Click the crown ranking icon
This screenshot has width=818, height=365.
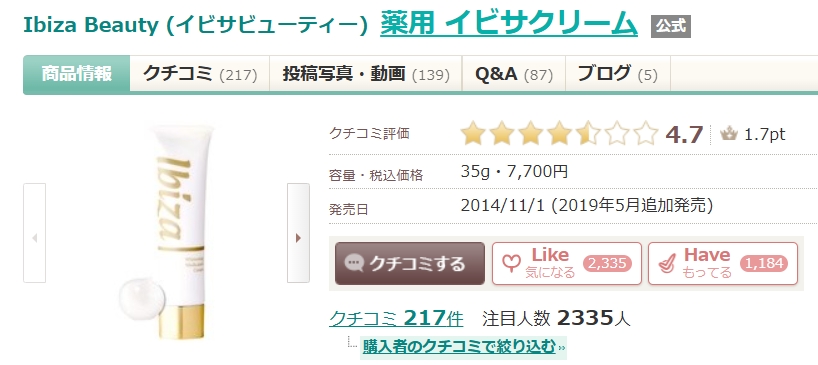pos(728,135)
